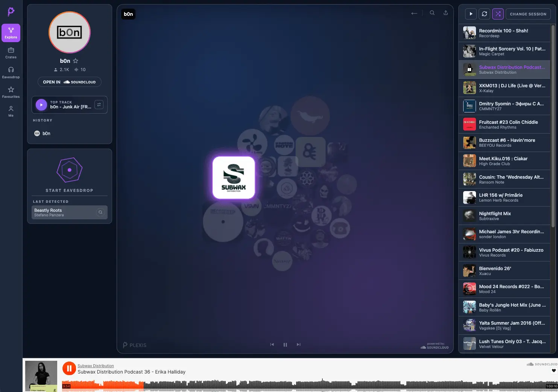Select Cousin: The 'Wednesday Alt' track

504,179
